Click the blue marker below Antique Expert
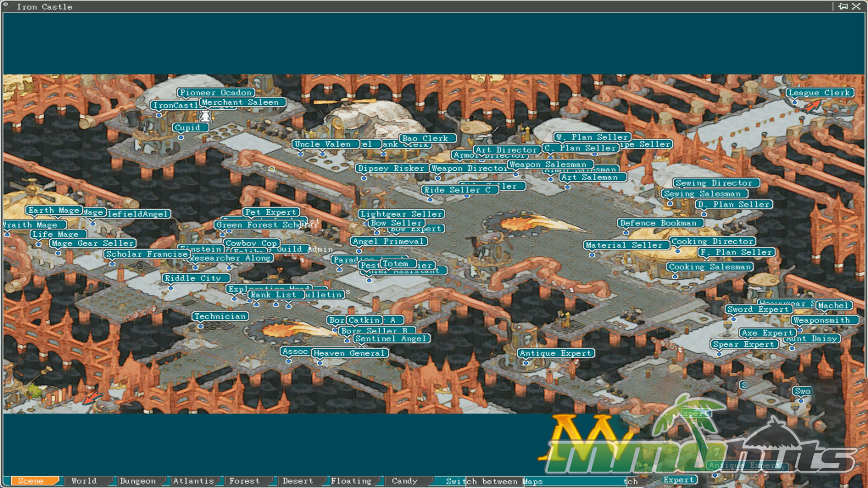 pos(526,363)
